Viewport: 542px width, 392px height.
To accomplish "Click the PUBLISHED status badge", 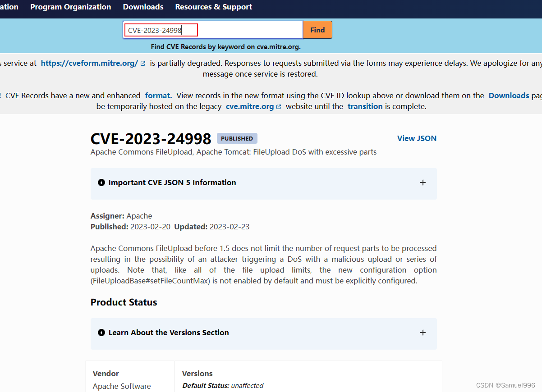I will (x=237, y=138).
